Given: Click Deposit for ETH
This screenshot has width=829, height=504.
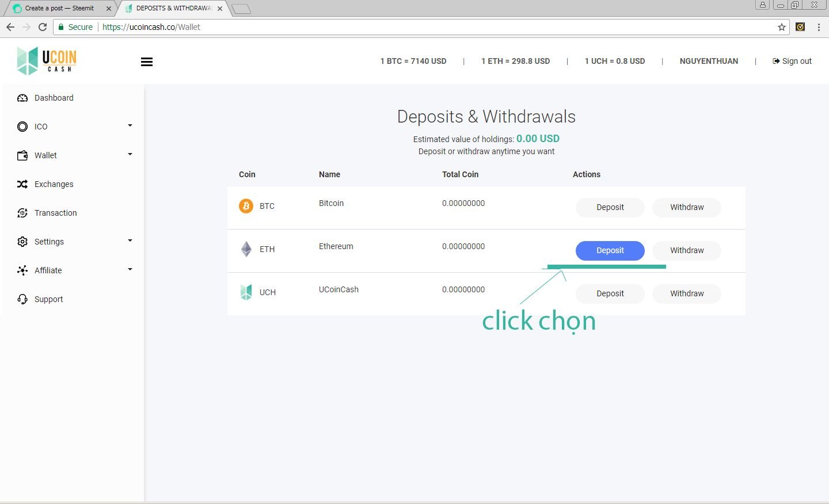Looking at the screenshot, I should pyautogui.click(x=610, y=250).
